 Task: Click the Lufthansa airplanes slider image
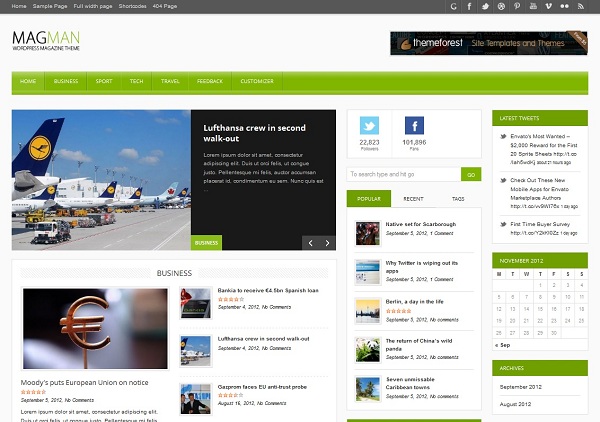101,180
